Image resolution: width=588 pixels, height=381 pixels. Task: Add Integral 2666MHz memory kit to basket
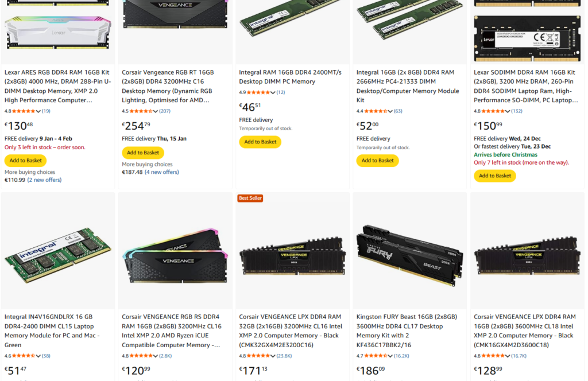(378, 161)
